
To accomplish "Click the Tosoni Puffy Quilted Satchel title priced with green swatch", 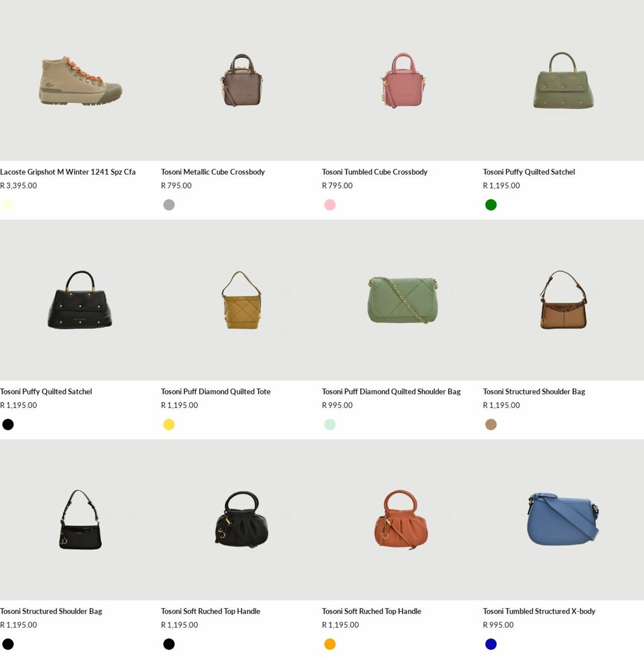I will coord(529,172).
